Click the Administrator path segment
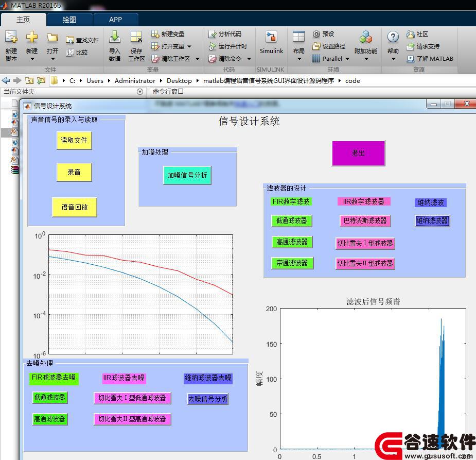 [135, 81]
